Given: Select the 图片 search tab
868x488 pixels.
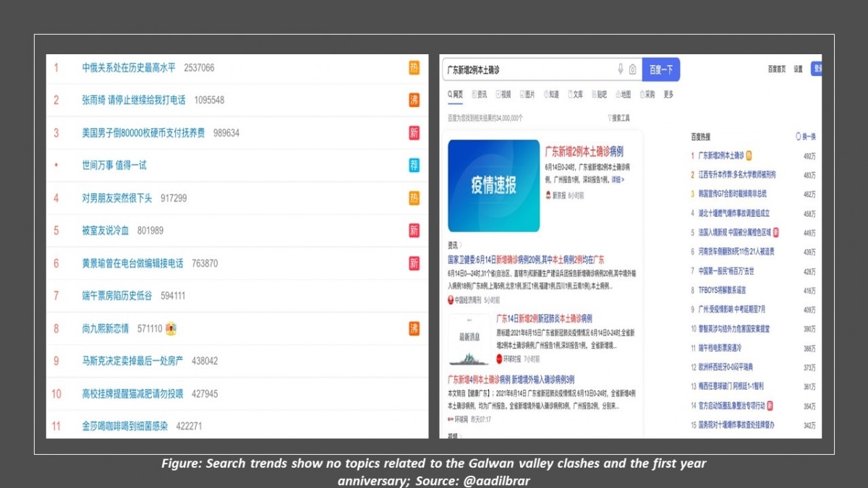Looking at the screenshot, I should click(x=527, y=95).
